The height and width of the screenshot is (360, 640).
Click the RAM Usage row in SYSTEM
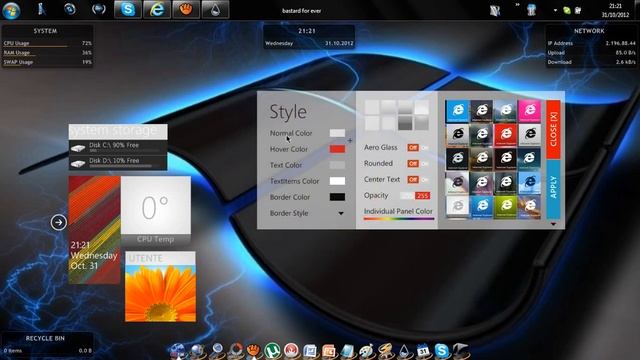47,53
